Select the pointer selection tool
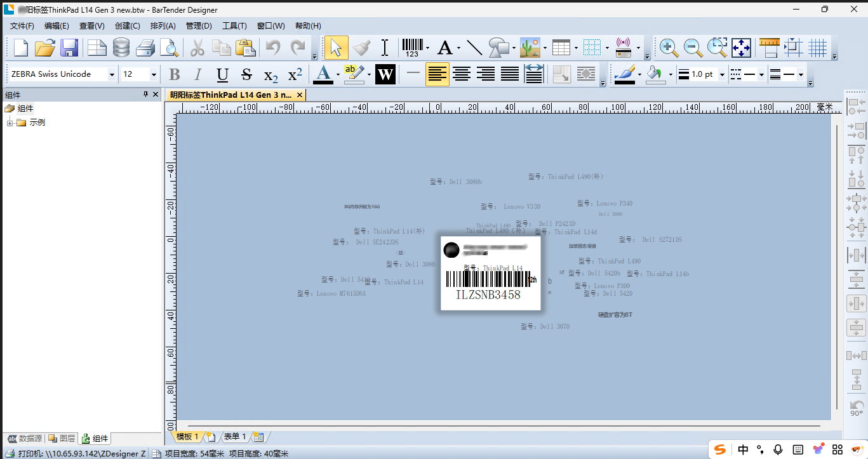This screenshot has width=868, height=459. 336,48
